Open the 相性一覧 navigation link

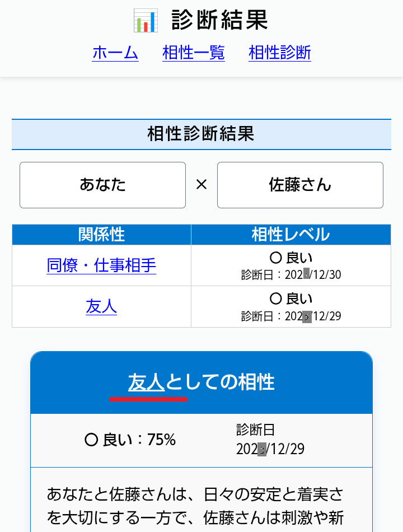(x=194, y=53)
